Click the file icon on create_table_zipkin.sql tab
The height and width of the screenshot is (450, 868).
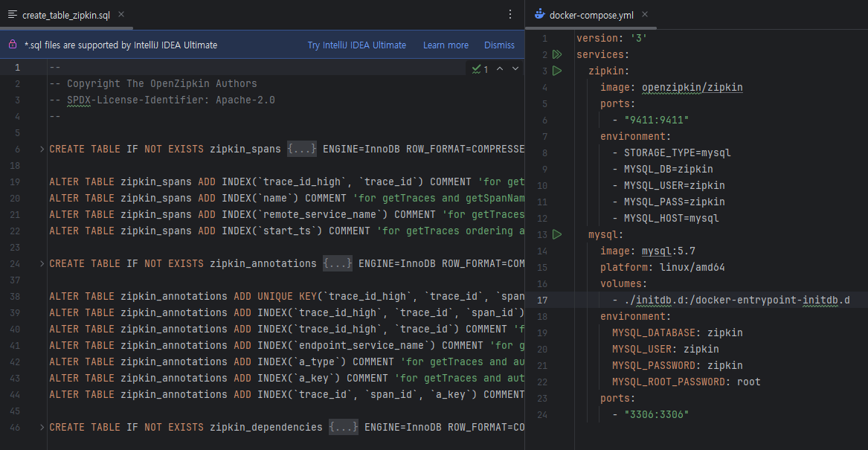[12, 14]
